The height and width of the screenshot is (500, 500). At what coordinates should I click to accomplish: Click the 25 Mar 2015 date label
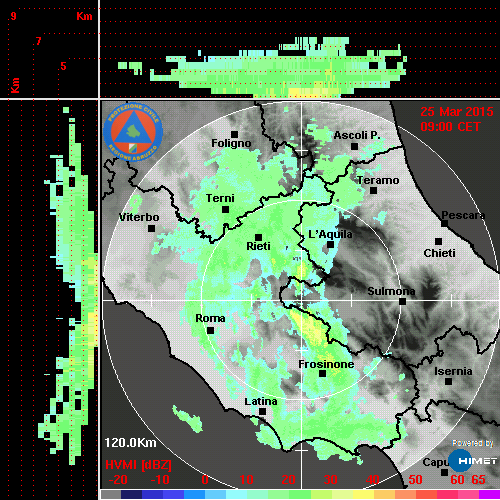point(457,112)
